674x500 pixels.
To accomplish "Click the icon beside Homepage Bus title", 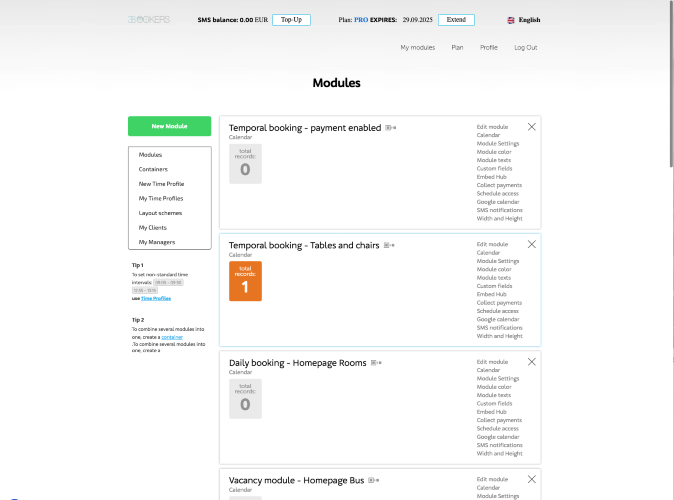I will (374, 480).
